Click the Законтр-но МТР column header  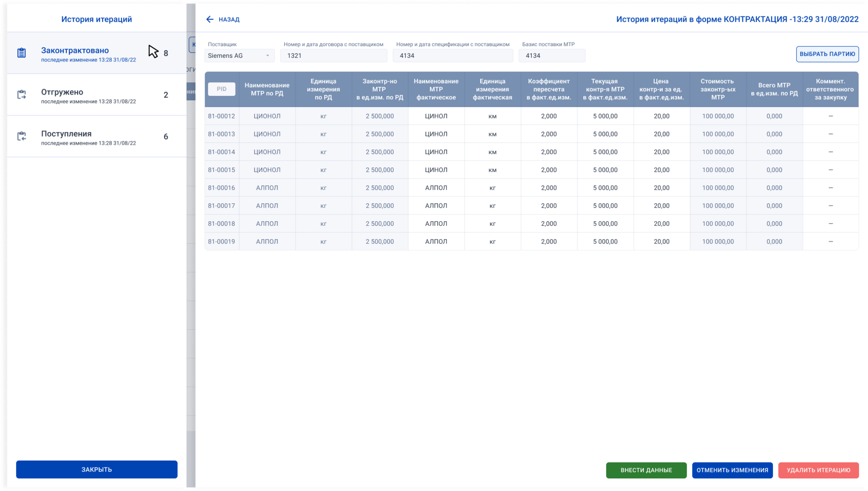coord(380,89)
